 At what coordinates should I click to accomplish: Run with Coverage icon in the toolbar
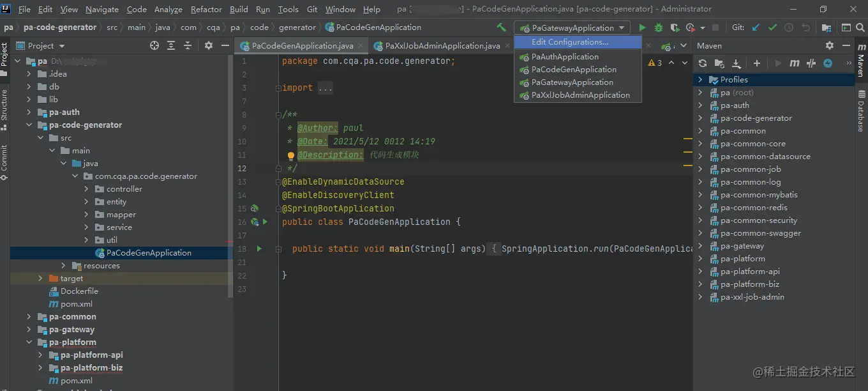pyautogui.click(x=675, y=27)
